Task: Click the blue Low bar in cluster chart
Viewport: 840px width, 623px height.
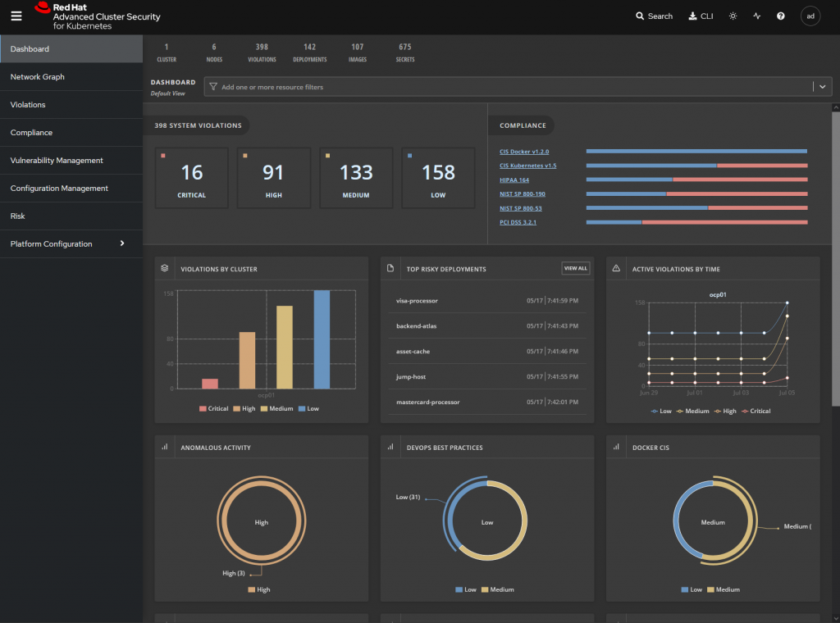Action: click(x=322, y=339)
